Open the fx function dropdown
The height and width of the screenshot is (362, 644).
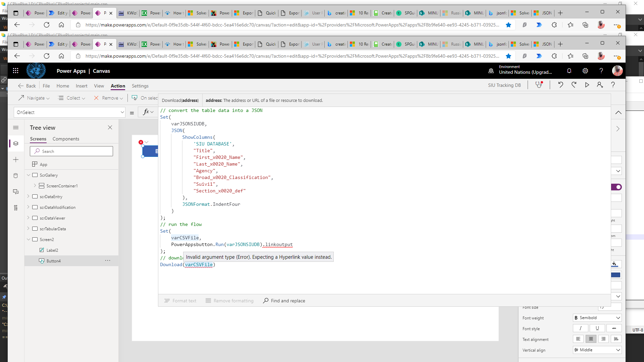148,112
